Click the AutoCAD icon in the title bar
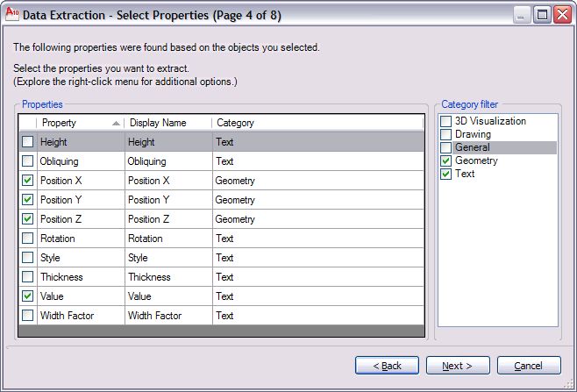This screenshot has width=577, height=392. [12, 15]
